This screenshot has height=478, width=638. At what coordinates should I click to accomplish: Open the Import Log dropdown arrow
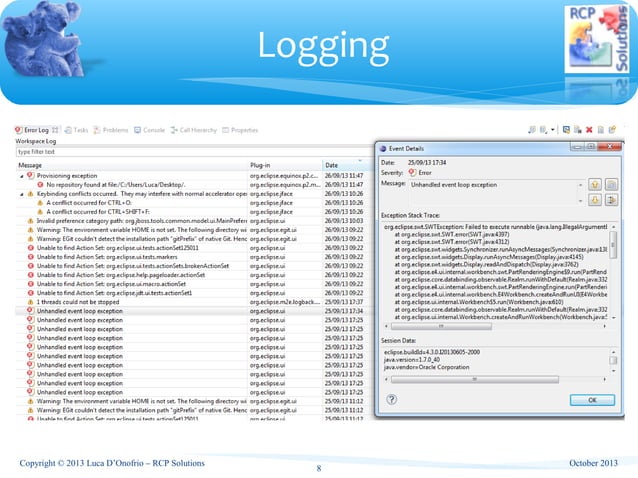click(553, 130)
